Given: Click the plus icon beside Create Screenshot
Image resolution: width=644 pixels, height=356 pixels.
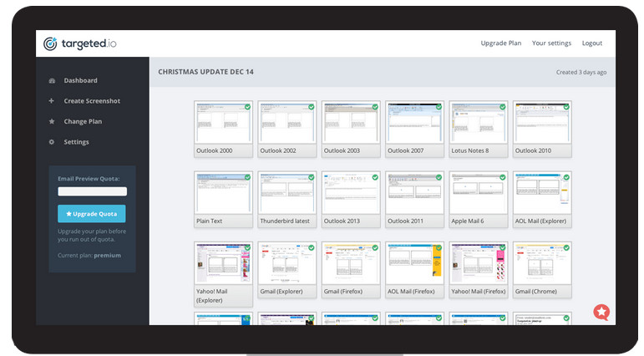Looking at the screenshot, I should 51,101.
